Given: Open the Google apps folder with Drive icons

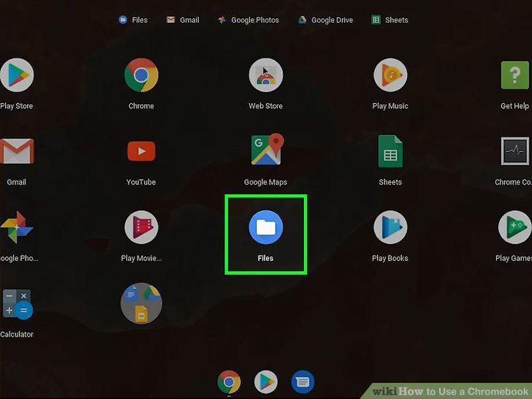Looking at the screenshot, I should click(141, 303).
